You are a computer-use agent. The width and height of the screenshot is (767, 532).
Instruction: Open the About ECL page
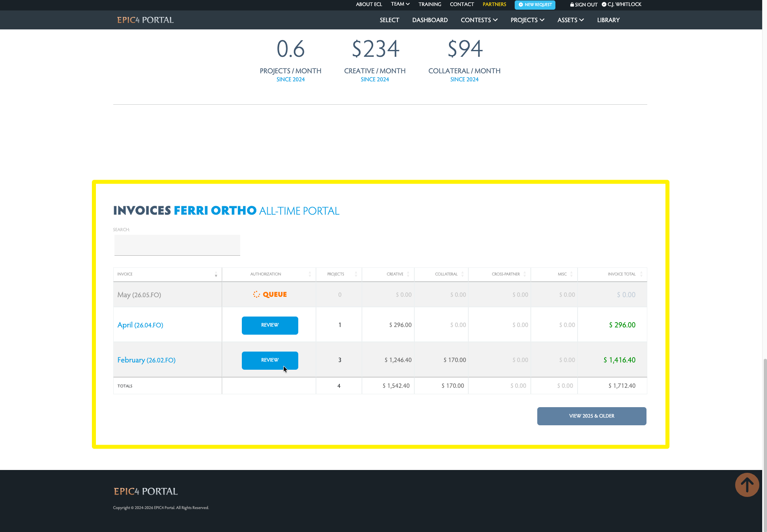coord(369,4)
